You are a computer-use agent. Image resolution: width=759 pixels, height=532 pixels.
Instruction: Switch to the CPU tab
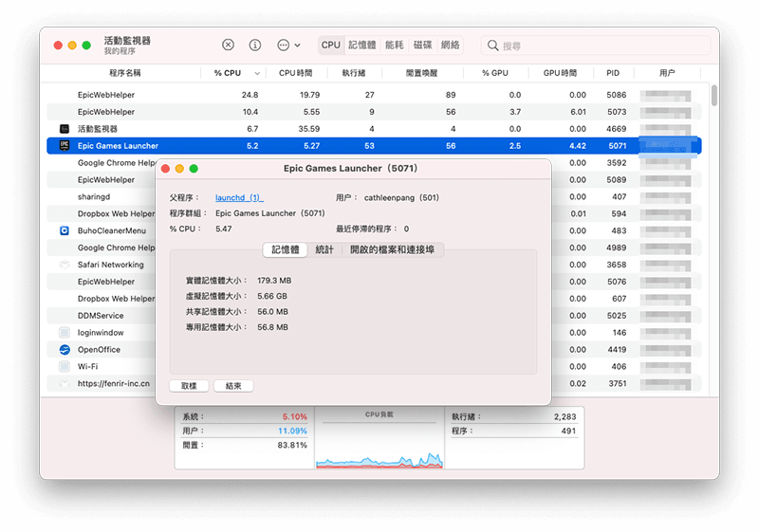(x=330, y=45)
